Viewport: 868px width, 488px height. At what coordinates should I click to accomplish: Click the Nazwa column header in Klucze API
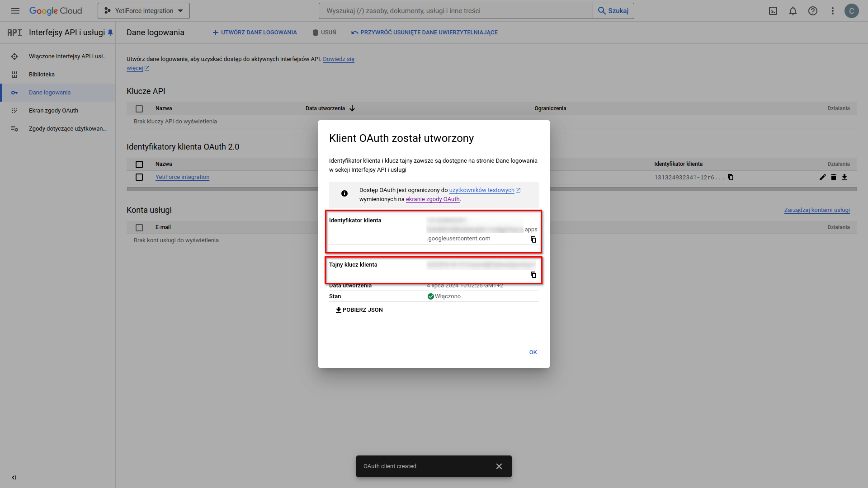164,108
